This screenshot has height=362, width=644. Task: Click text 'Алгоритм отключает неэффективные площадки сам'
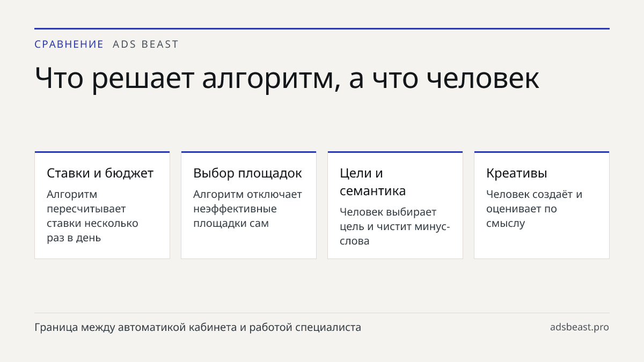[247, 209]
